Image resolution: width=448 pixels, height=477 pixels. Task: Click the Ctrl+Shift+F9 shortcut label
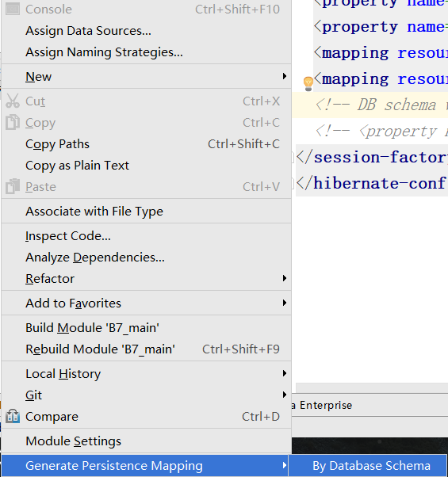pyautogui.click(x=241, y=349)
